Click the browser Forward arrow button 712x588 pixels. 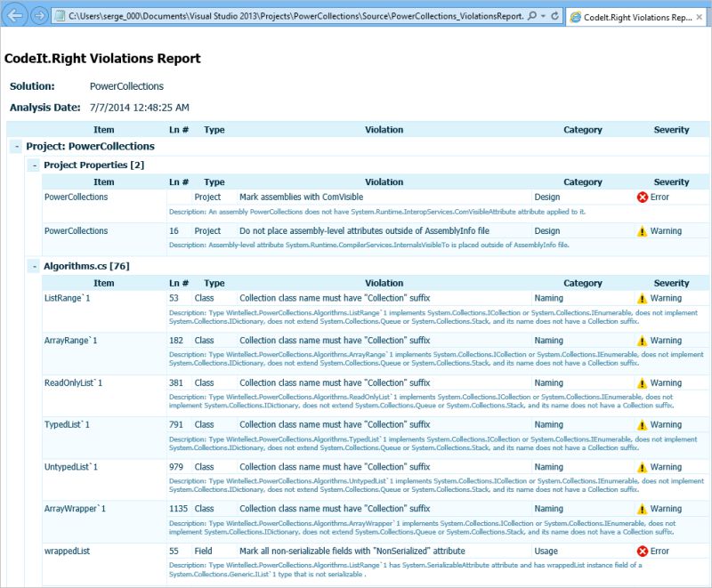click(x=39, y=16)
